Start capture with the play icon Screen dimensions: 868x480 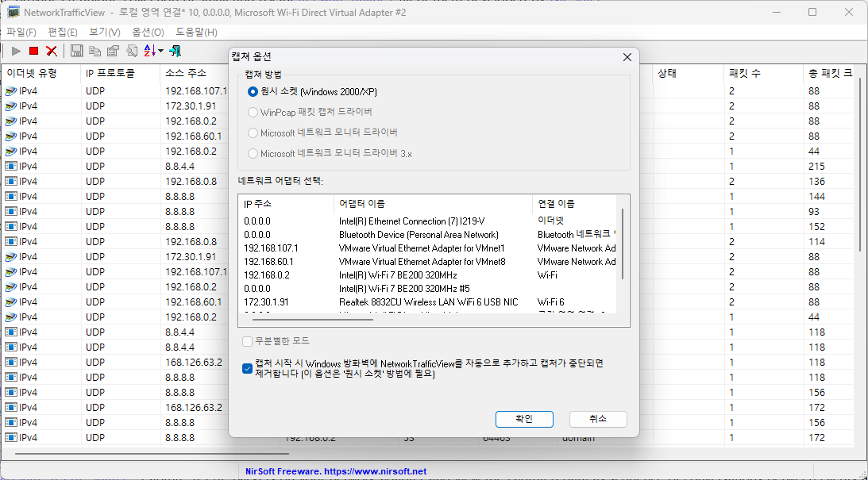point(16,51)
